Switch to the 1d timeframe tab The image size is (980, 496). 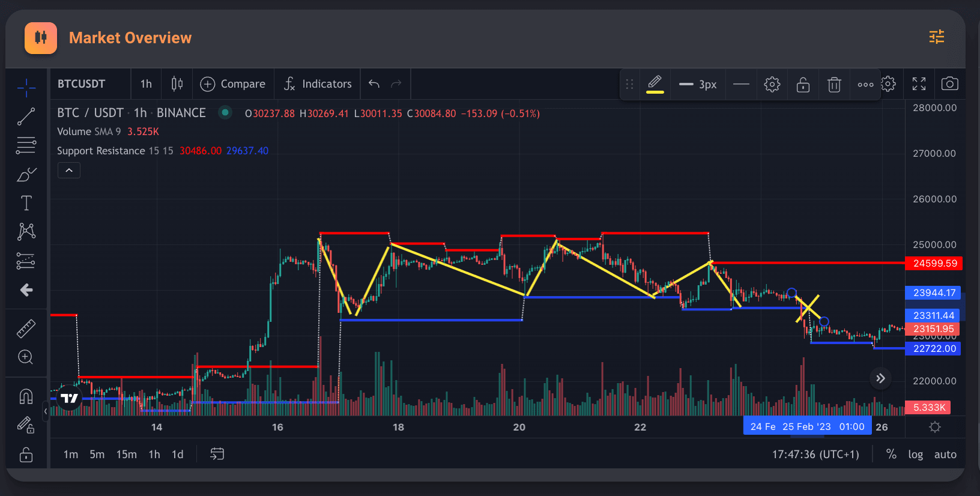177,455
